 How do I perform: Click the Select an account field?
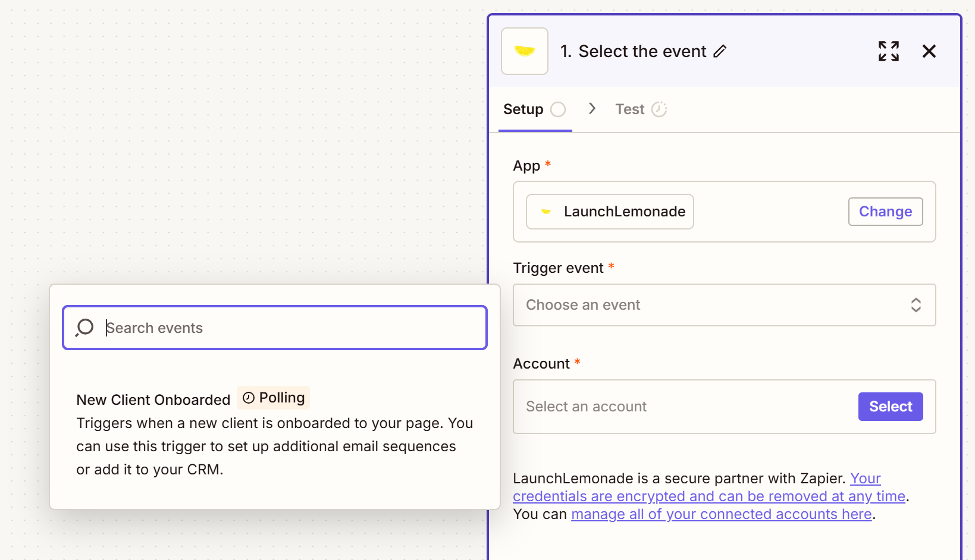724,407
